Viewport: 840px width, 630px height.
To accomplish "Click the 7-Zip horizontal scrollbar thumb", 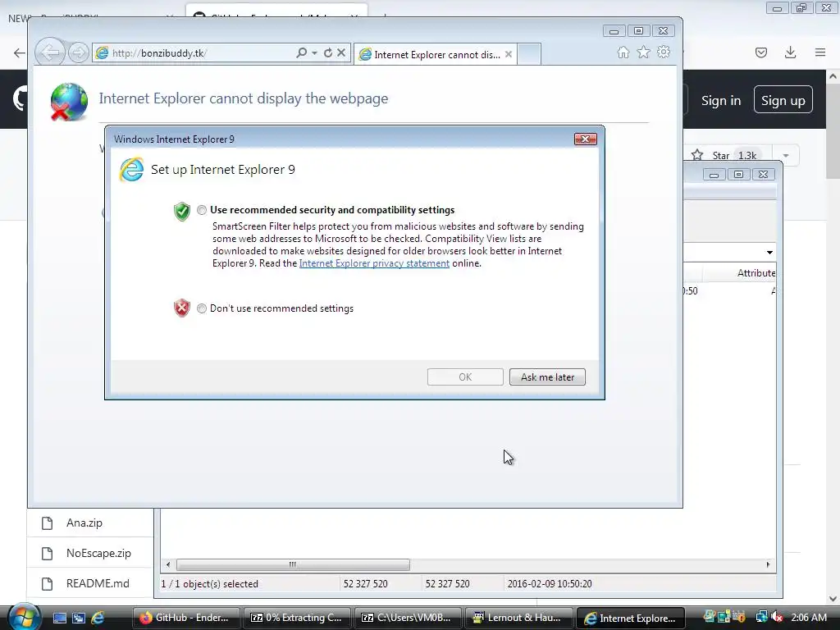I will point(293,564).
